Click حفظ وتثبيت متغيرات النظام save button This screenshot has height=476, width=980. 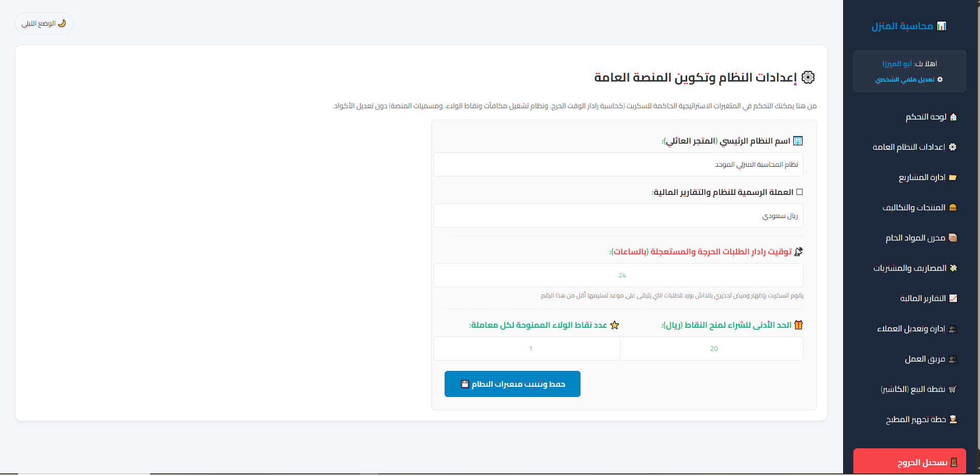(512, 384)
